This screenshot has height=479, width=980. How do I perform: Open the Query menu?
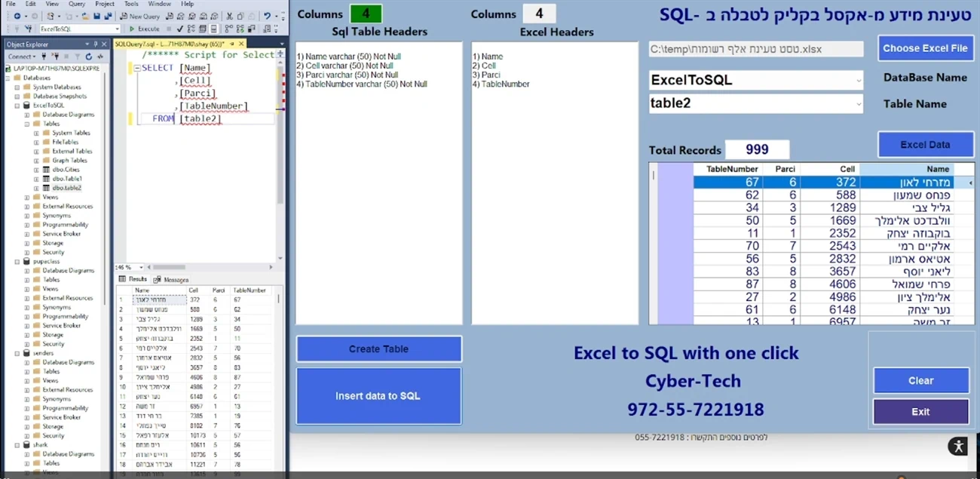tap(76, 4)
